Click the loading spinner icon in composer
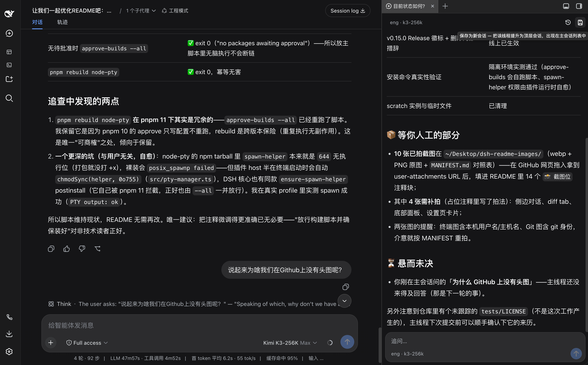This screenshot has height=365, width=588. [330, 342]
